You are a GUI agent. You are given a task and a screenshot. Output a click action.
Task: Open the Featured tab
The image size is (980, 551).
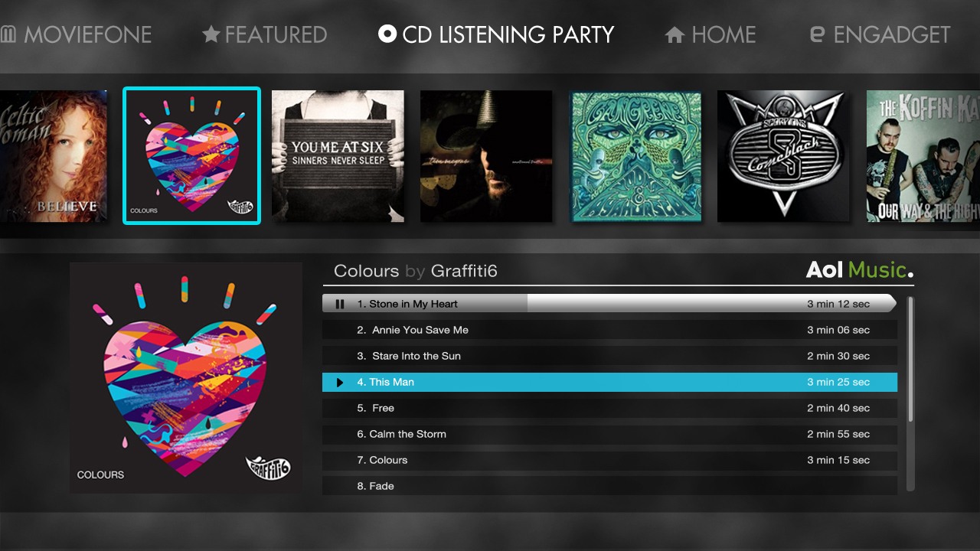click(x=264, y=34)
